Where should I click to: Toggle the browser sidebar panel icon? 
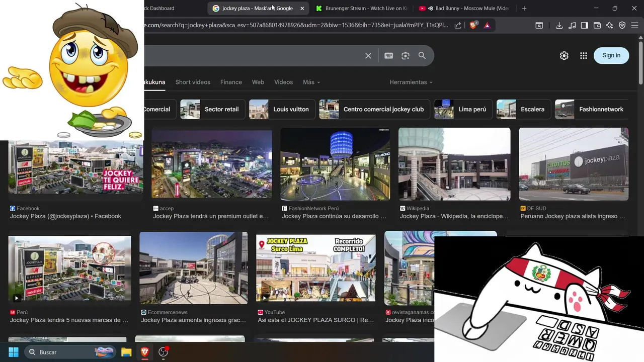[x=585, y=25]
